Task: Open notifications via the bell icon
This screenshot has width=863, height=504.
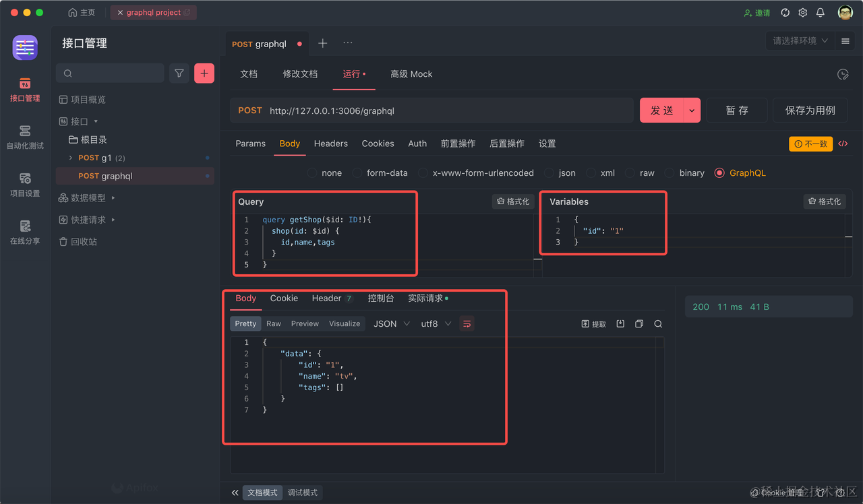Action: tap(821, 12)
